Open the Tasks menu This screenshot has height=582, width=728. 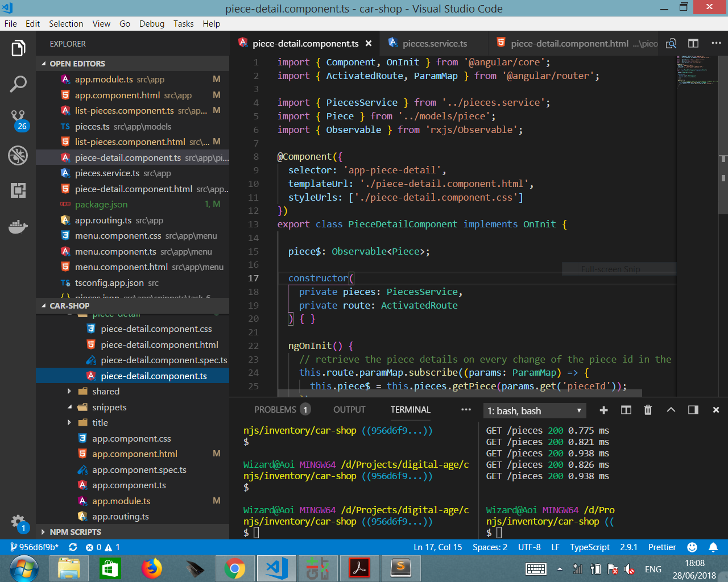coord(183,23)
